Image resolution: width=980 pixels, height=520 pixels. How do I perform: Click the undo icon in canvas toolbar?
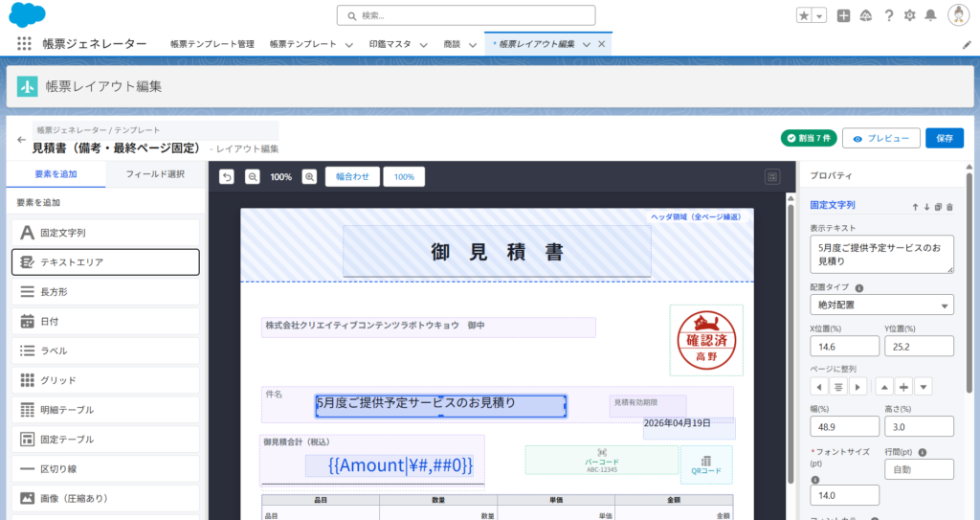coord(227,177)
